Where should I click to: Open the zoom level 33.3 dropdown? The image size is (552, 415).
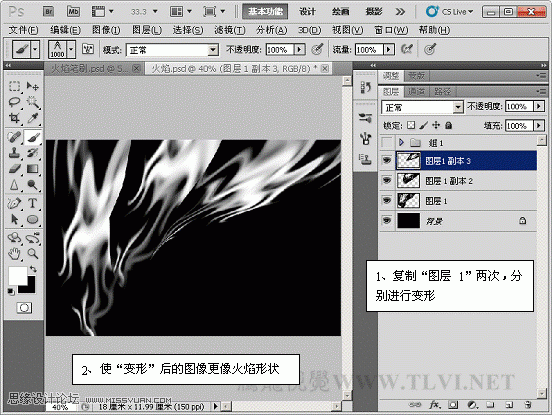click(155, 12)
